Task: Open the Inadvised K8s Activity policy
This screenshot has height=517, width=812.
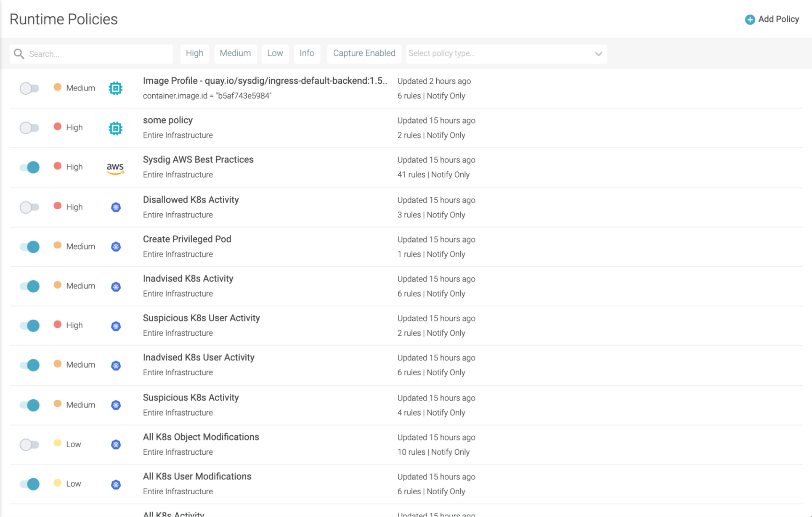Action: click(x=188, y=278)
